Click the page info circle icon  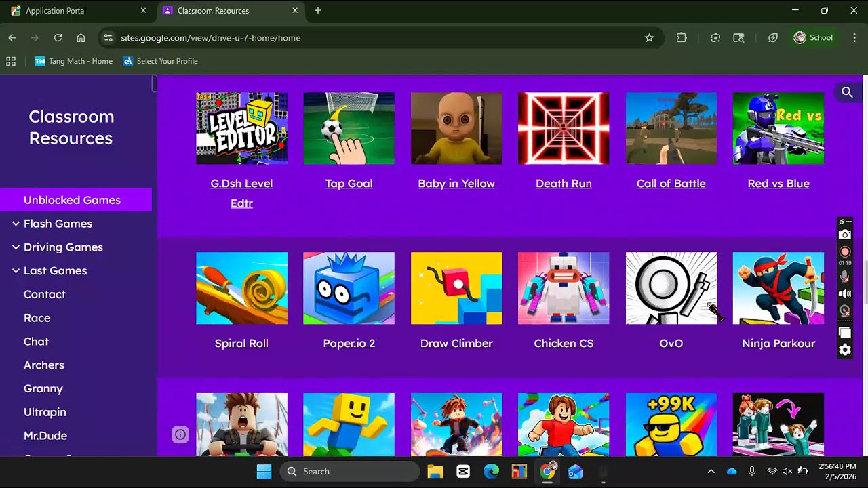coord(180,434)
